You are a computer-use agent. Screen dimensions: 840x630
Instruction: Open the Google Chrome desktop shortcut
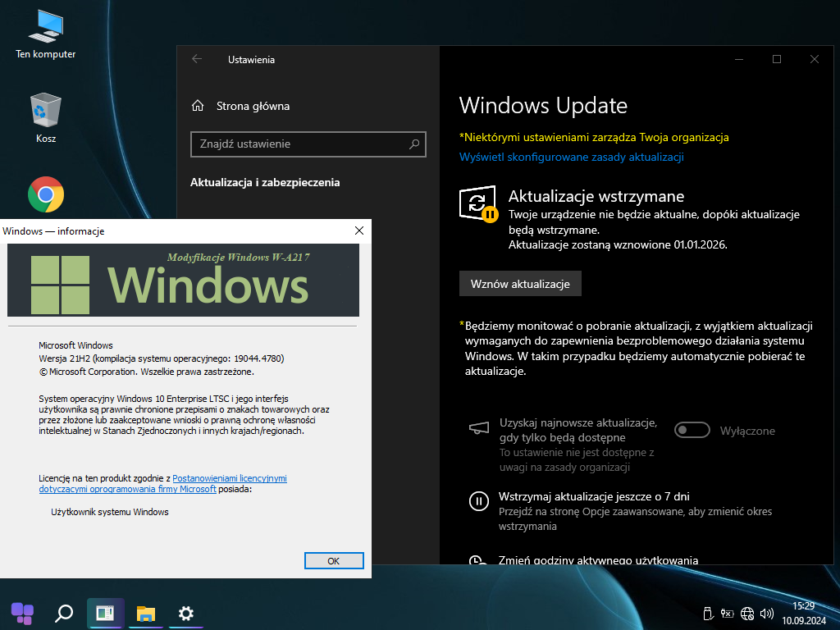(x=46, y=194)
